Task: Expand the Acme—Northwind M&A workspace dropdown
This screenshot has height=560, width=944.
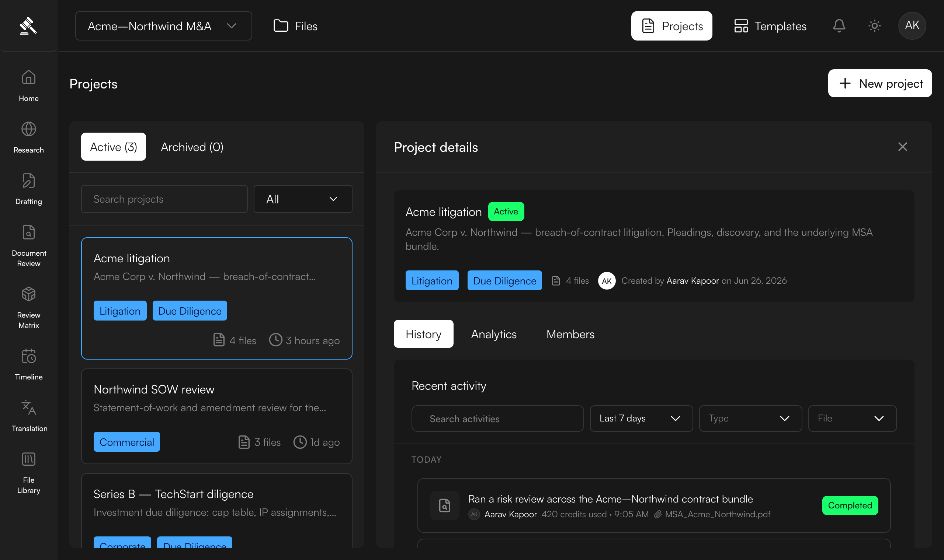Action: click(x=163, y=26)
